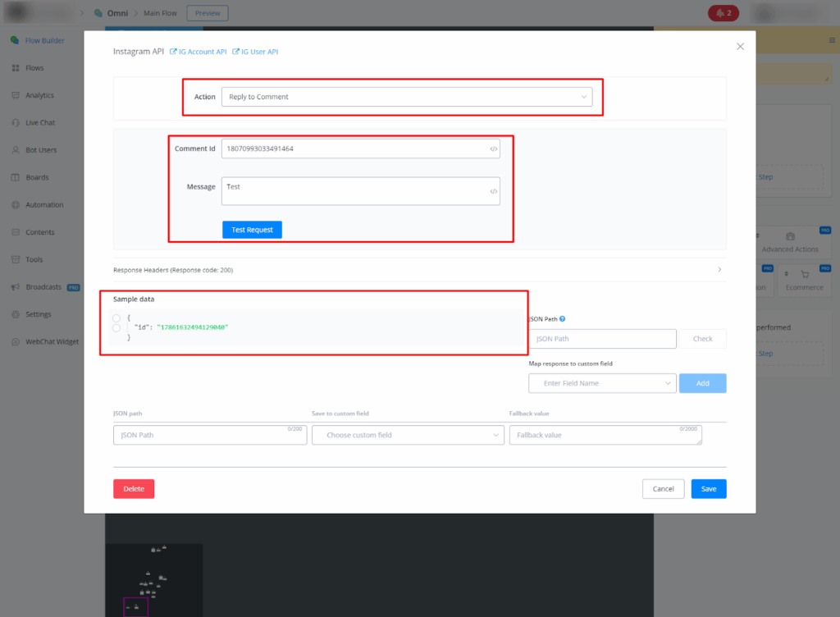Open the Enter Field Name dropdown
The image size is (840, 617).
tap(602, 383)
